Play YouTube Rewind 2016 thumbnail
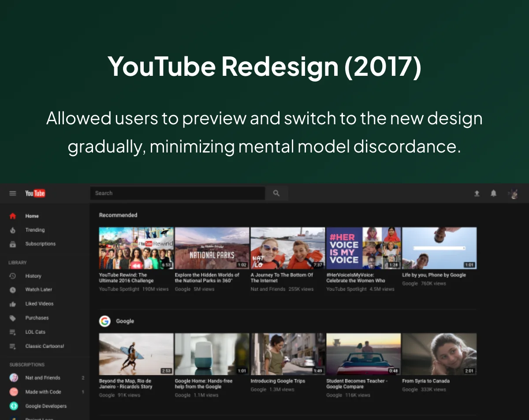Screen dimensions: 529x420 pyautogui.click(x=136, y=248)
